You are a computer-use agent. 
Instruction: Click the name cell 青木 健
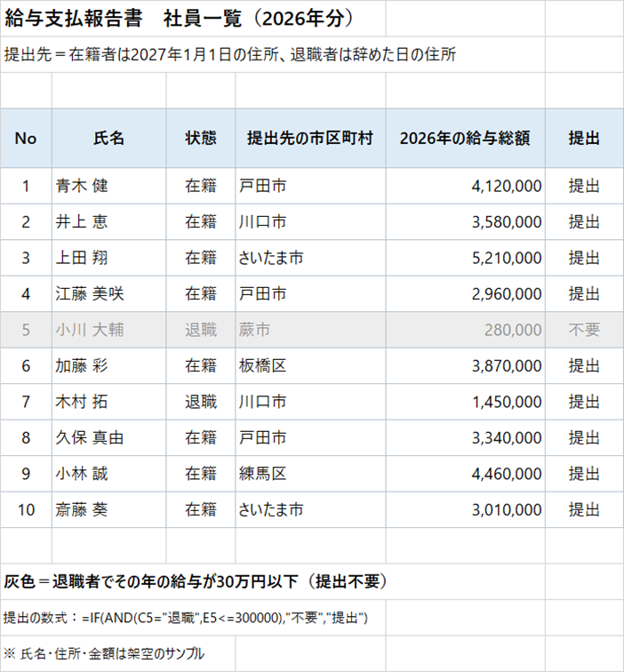[108, 186]
